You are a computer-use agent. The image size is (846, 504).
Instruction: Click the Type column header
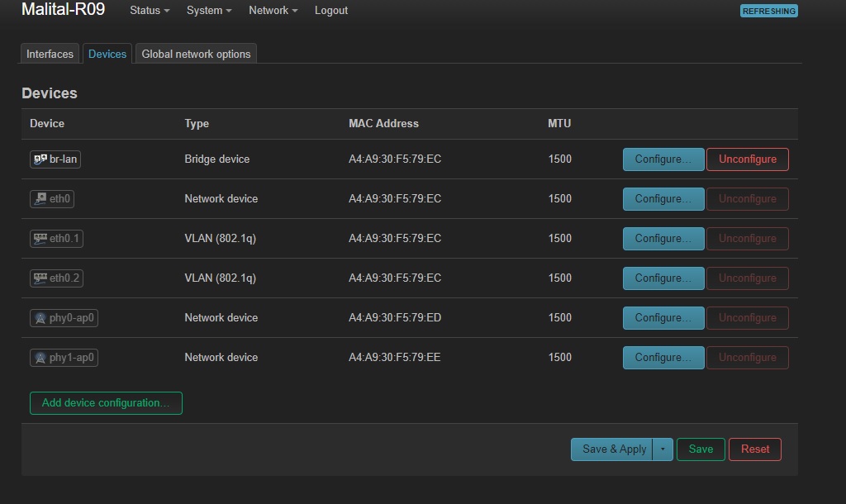(x=197, y=124)
